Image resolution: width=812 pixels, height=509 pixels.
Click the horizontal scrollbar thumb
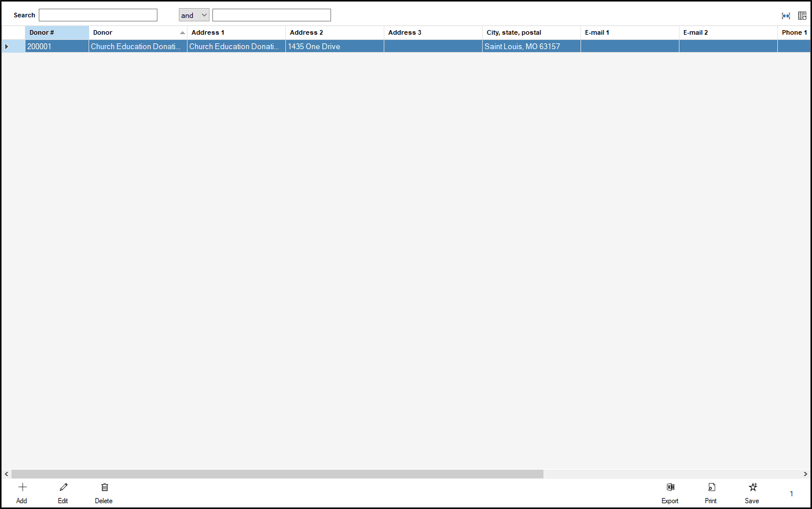tap(277, 474)
